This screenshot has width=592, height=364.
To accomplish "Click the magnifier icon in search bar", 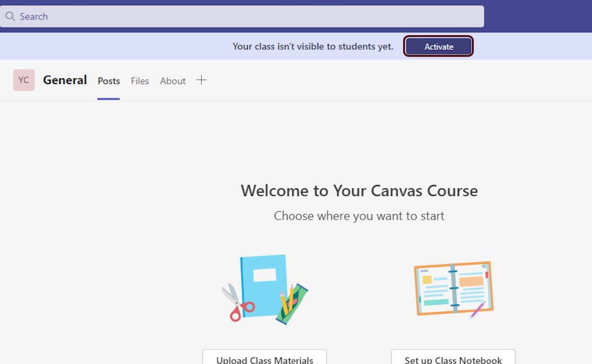I will [10, 16].
